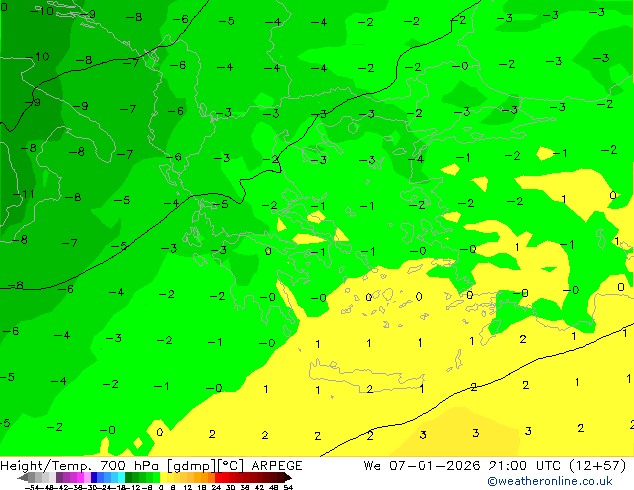
Task: Pick the dark purple legend swatch
Action: (x=59, y=477)
